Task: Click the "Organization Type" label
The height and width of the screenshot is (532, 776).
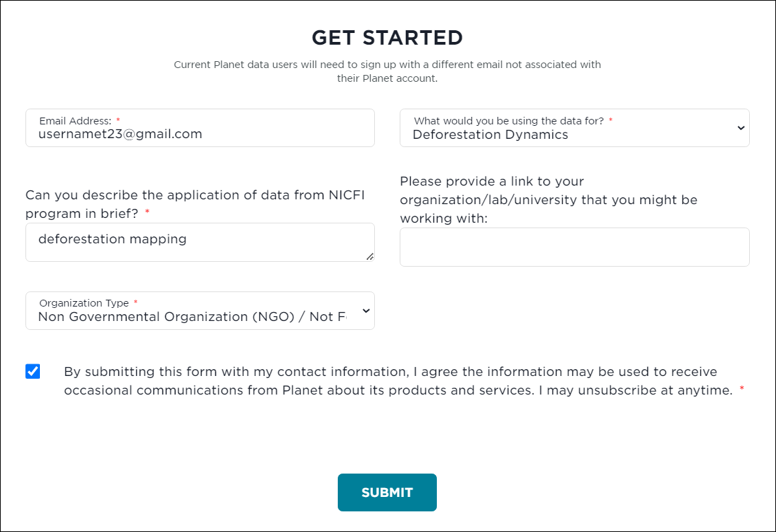Action: click(84, 303)
